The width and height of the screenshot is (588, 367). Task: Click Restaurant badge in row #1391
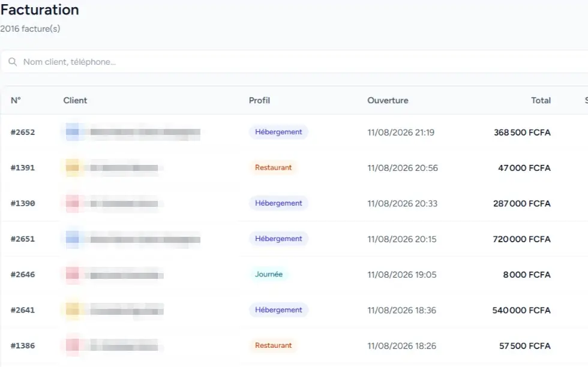[273, 167]
